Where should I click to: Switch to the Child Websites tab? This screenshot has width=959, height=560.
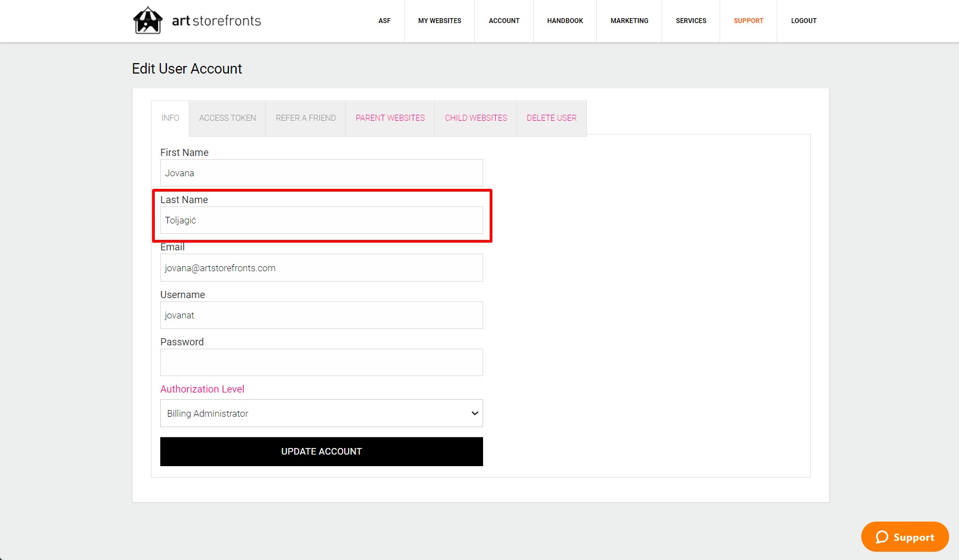point(475,117)
